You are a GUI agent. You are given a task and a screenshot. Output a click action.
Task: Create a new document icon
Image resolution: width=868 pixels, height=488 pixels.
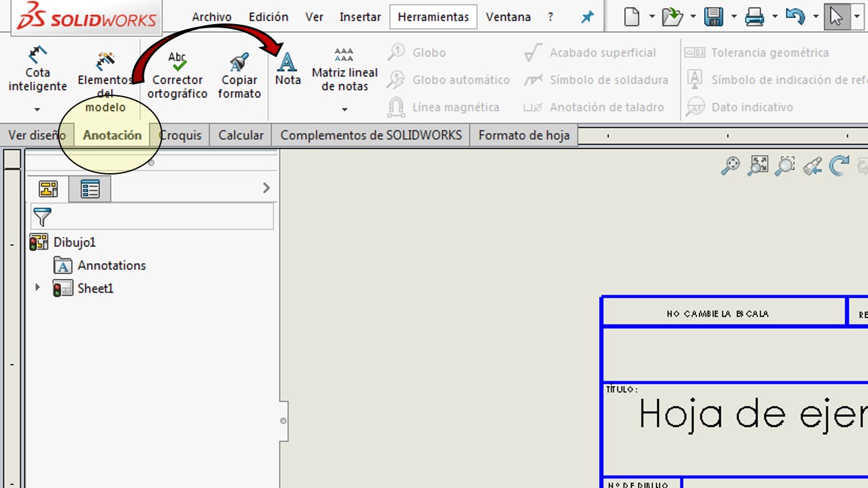coord(632,17)
